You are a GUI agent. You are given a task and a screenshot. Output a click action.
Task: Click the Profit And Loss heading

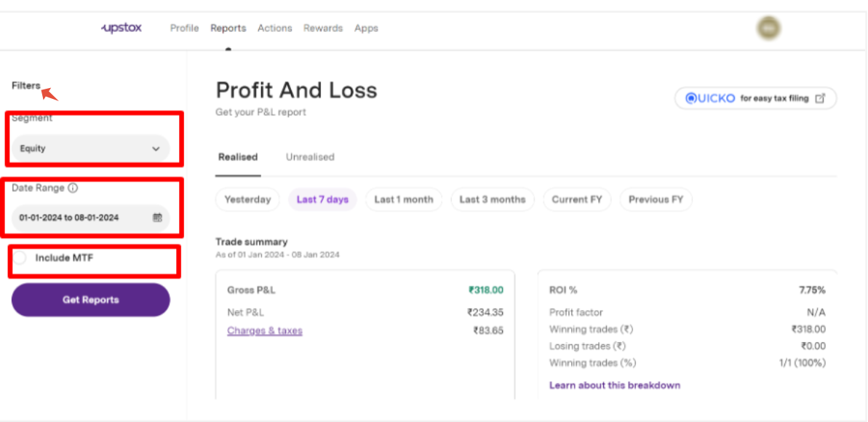point(296,90)
